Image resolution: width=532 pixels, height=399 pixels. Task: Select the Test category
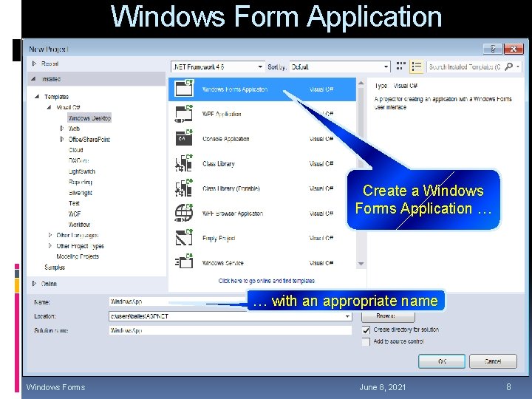[74, 203]
